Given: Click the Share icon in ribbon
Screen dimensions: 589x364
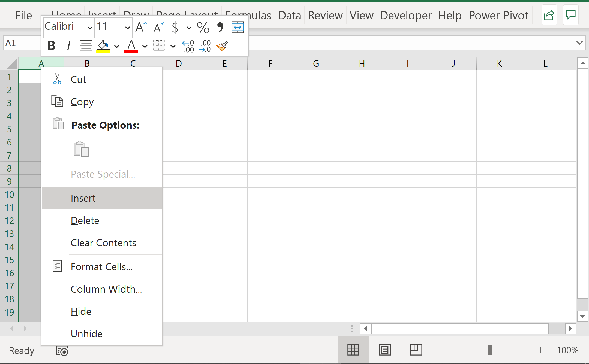Looking at the screenshot, I should (549, 15).
